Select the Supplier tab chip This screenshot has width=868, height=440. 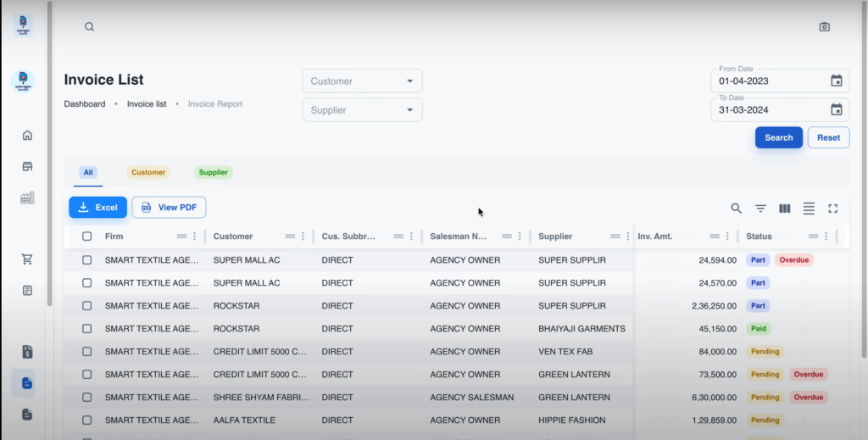tap(213, 172)
